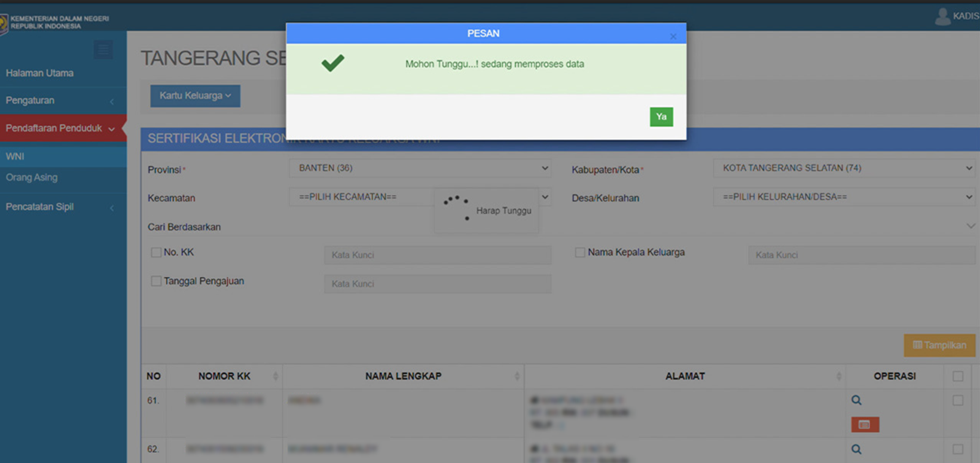The width and height of the screenshot is (980, 463).
Task: Tick the Tanggal Pengajuan checkbox
Action: [x=156, y=281]
